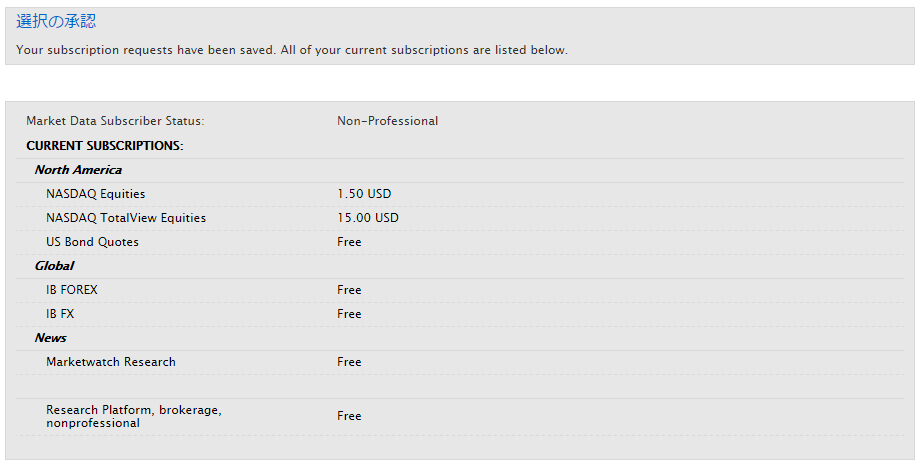
Task: Click the NASDAQ TotalView Equities entry
Action: coord(126,218)
